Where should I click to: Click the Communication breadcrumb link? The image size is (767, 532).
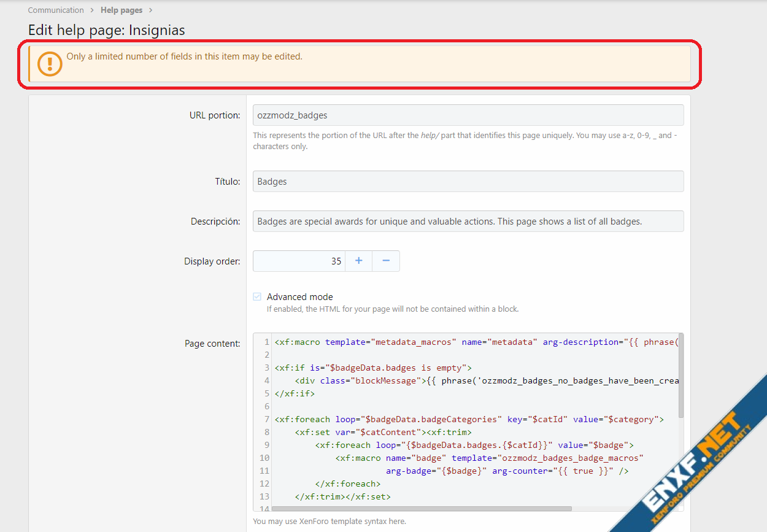point(56,10)
